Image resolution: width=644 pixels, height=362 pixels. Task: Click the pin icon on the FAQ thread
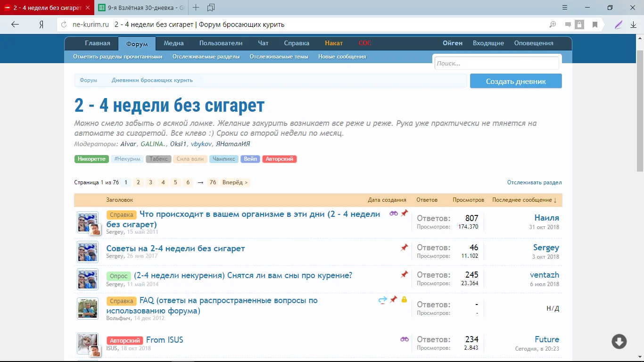tap(394, 299)
